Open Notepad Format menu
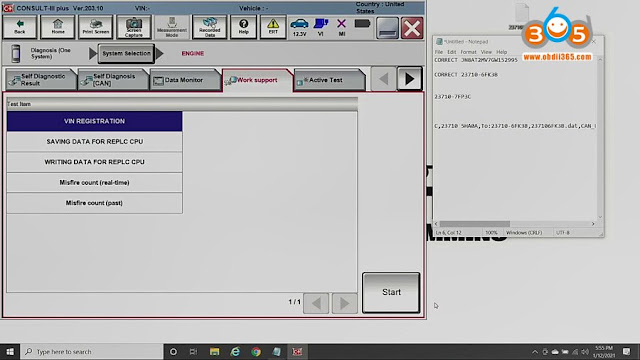This screenshot has height=360, width=640. click(x=468, y=52)
